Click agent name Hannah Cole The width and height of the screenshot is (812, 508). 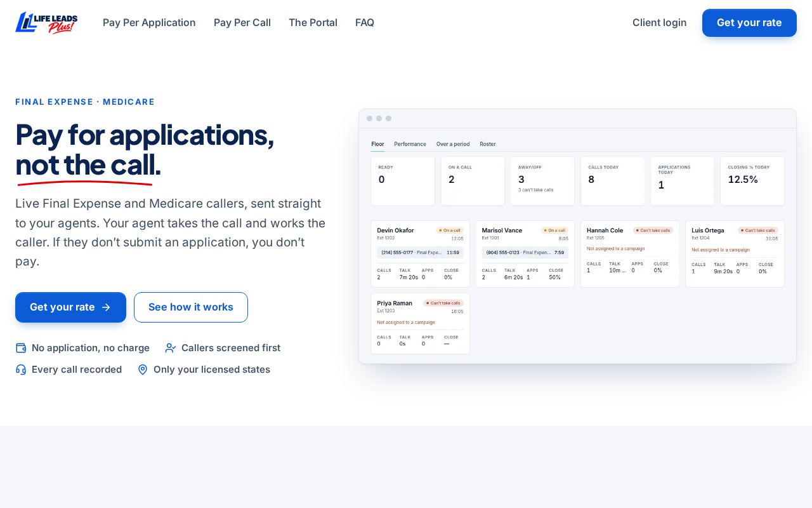click(605, 231)
